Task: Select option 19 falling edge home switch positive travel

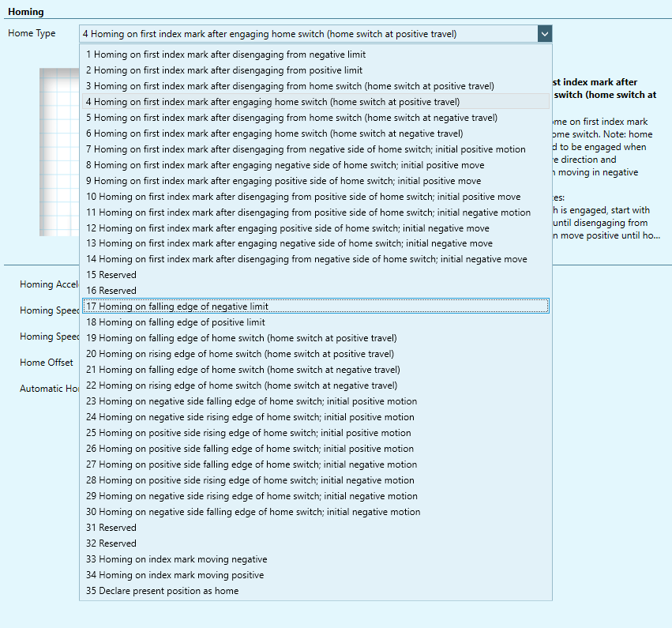Action: pos(315,338)
